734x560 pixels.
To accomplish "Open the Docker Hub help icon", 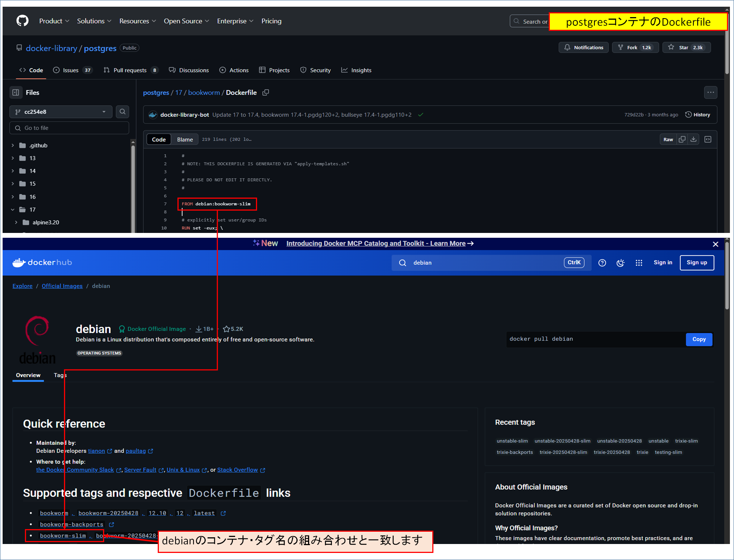I will [602, 263].
